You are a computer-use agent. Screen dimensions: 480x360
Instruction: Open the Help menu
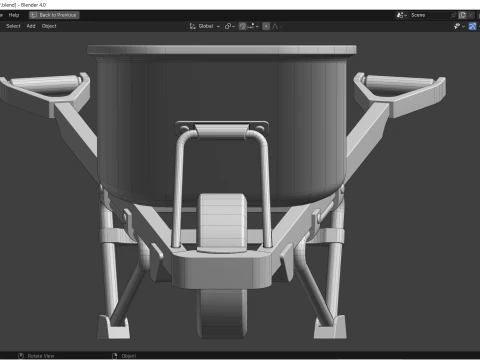pos(14,15)
